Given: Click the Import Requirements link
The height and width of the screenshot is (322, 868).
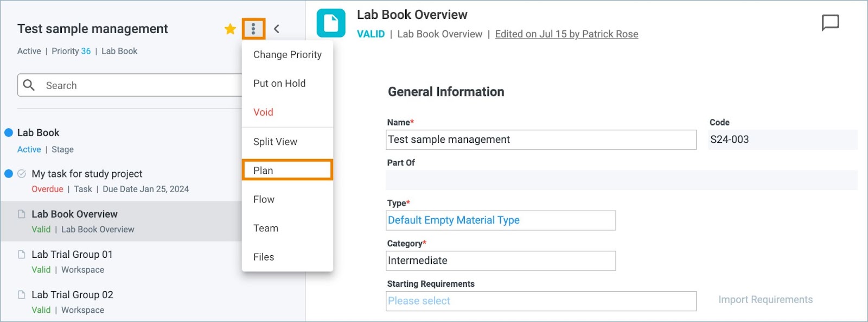Looking at the screenshot, I should pyautogui.click(x=765, y=300).
